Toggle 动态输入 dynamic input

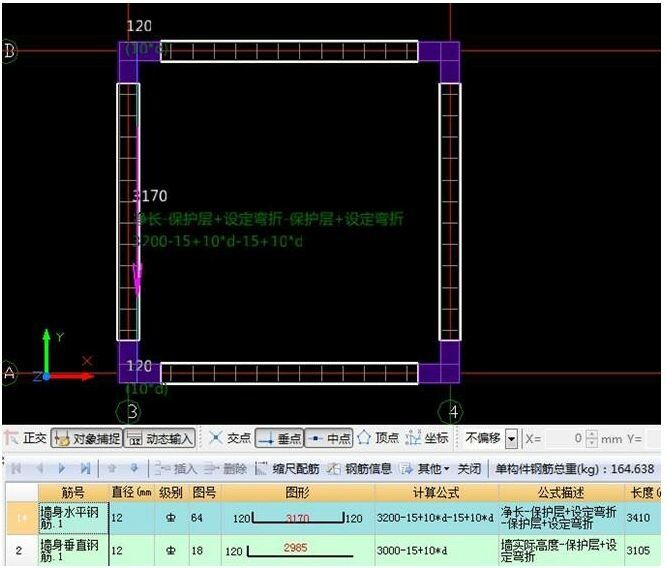(x=160, y=438)
